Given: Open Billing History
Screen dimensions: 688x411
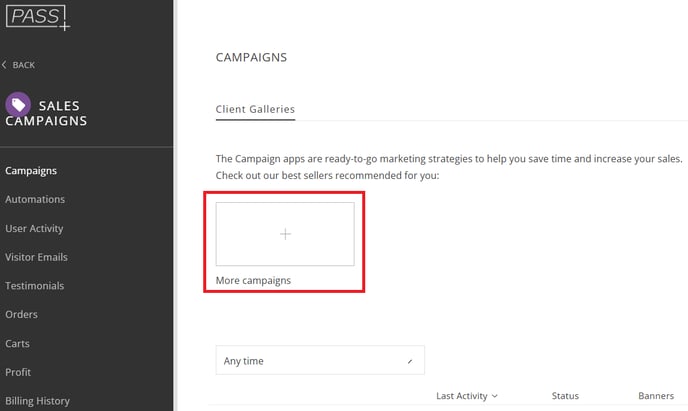Looking at the screenshot, I should click(x=37, y=401).
